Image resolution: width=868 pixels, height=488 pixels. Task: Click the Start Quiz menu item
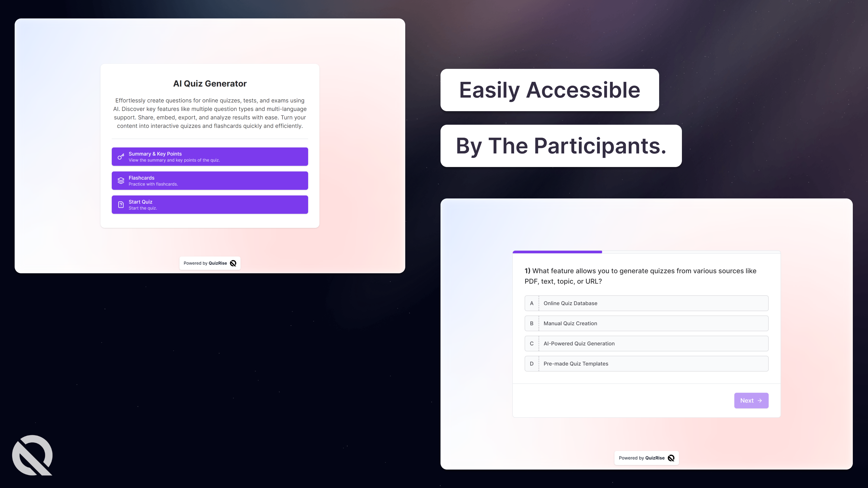point(210,204)
